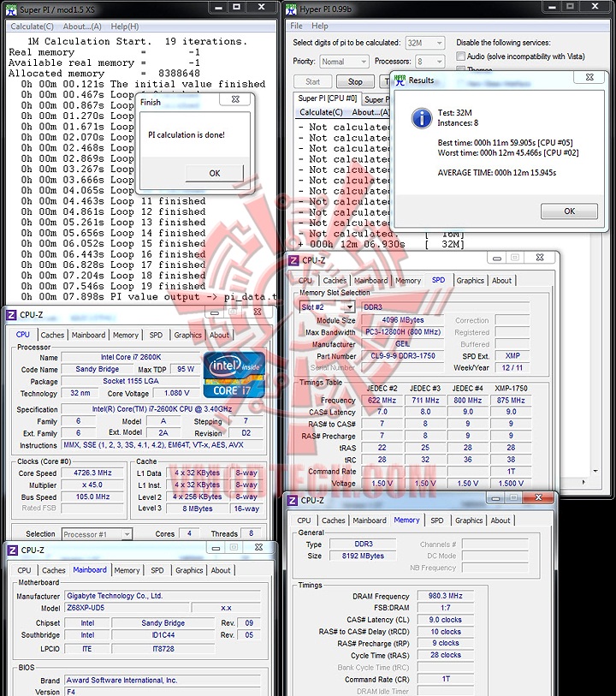Select CPU tab in CPU-Z SPD window
This screenshot has width=616, height=696.
click(305, 281)
